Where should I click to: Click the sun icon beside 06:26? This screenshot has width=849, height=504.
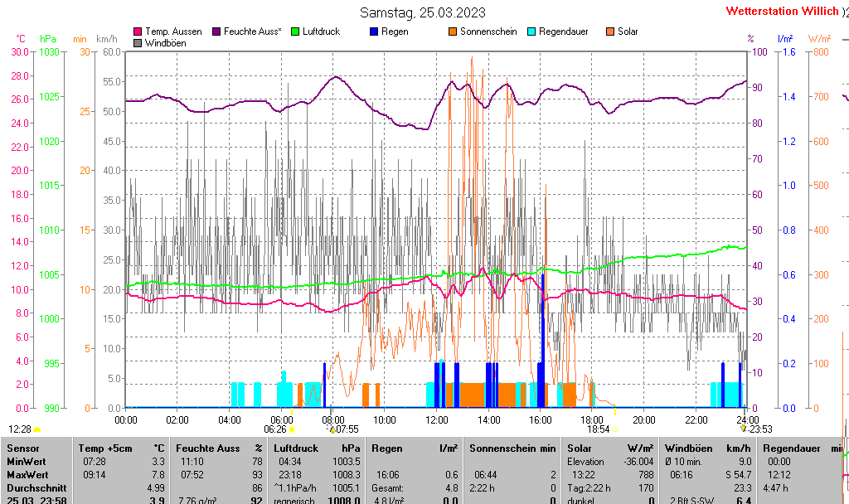293,430
